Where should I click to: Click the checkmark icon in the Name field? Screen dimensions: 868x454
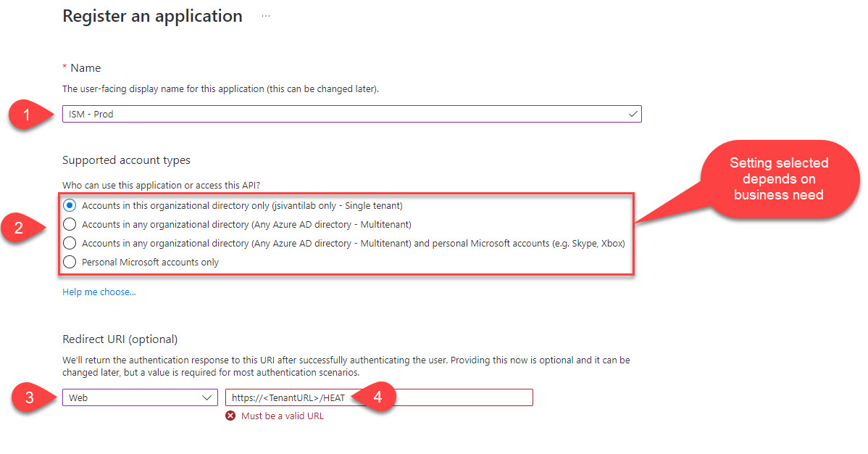pos(633,114)
